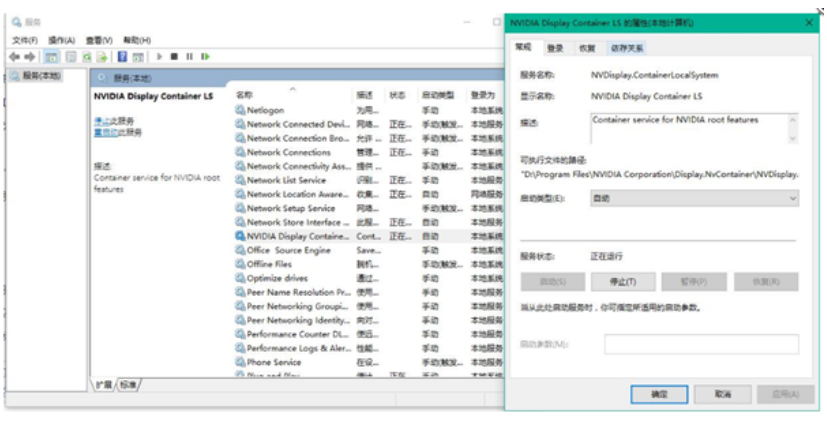
Task: Select the Netlogon service row
Action: [266, 110]
